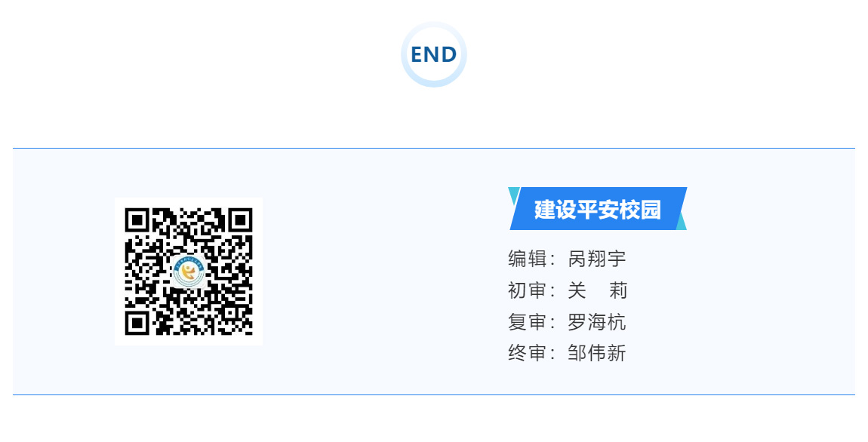Image resolution: width=868 pixels, height=442 pixels.
Task: Select the 复审 label text
Action: tap(527, 322)
